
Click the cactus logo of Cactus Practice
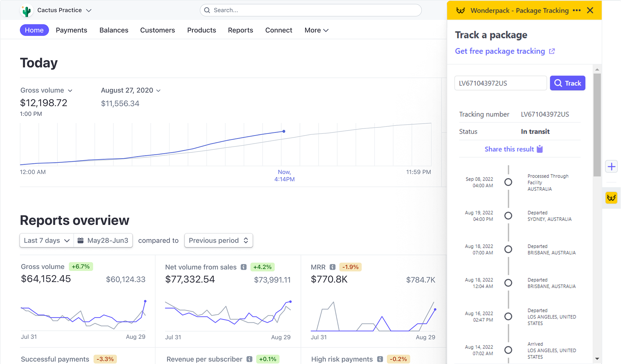coord(27,11)
